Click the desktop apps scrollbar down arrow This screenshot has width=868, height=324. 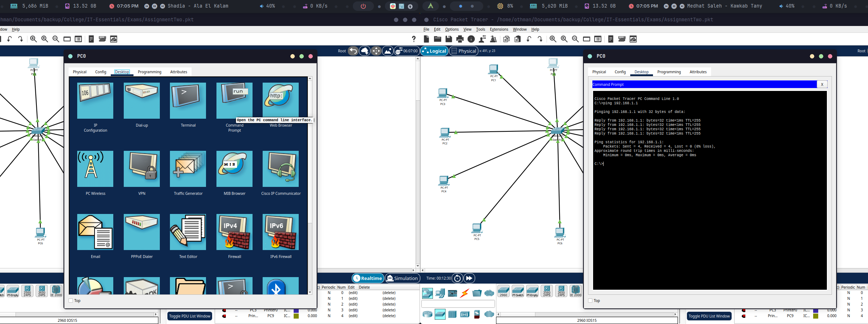tap(310, 292)
